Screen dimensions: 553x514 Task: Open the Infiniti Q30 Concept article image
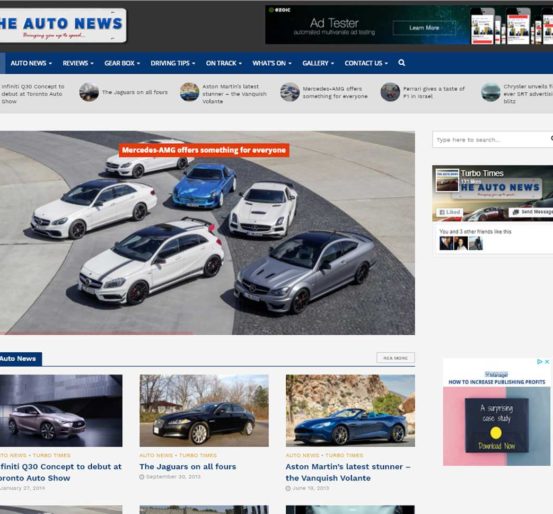coord(61,411)
